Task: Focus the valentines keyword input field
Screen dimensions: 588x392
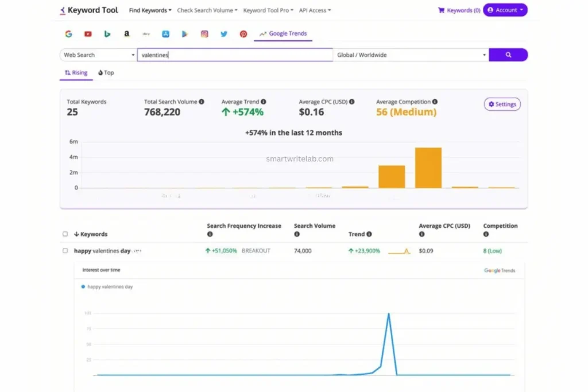Action: coord(235,55)
